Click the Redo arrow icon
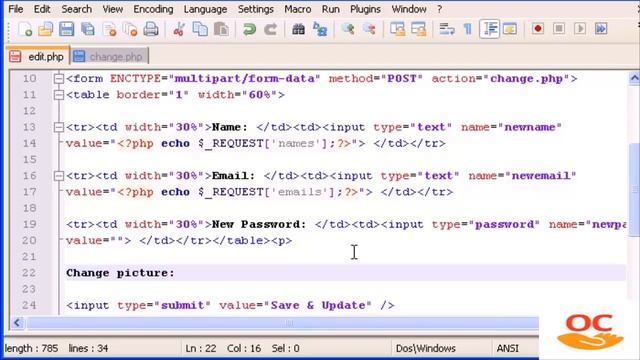Image resolution: width=640 pixels, height=360 pixels. pos(270,29)
